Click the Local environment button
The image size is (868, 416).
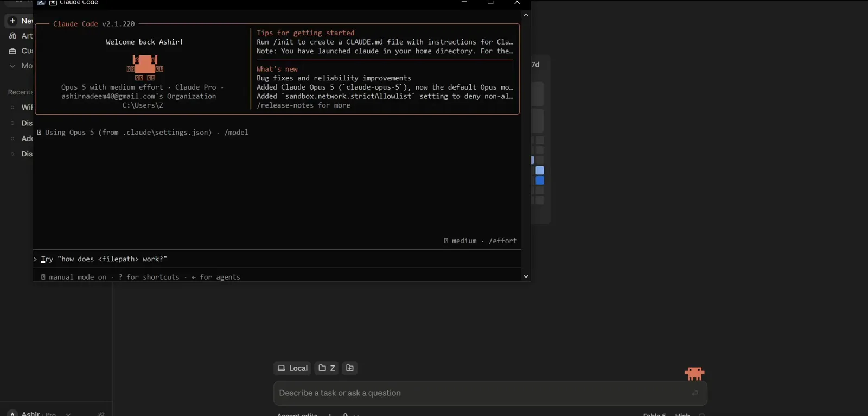pyautogui.click(x=292, y=368)
